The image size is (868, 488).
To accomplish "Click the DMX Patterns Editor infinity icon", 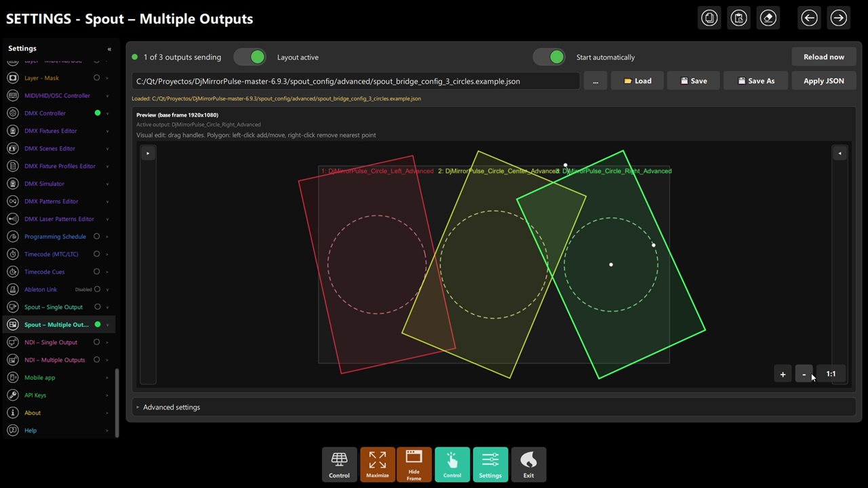I will [12, 201].
